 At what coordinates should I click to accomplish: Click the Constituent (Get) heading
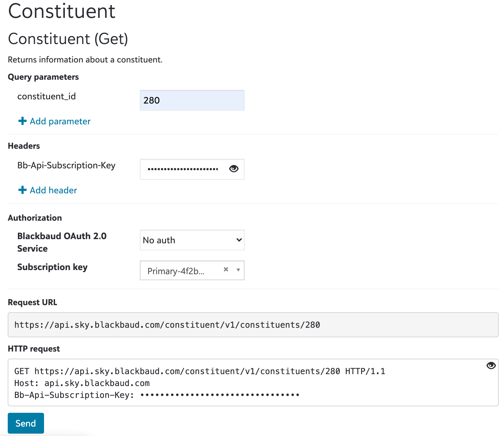point(68,39)
